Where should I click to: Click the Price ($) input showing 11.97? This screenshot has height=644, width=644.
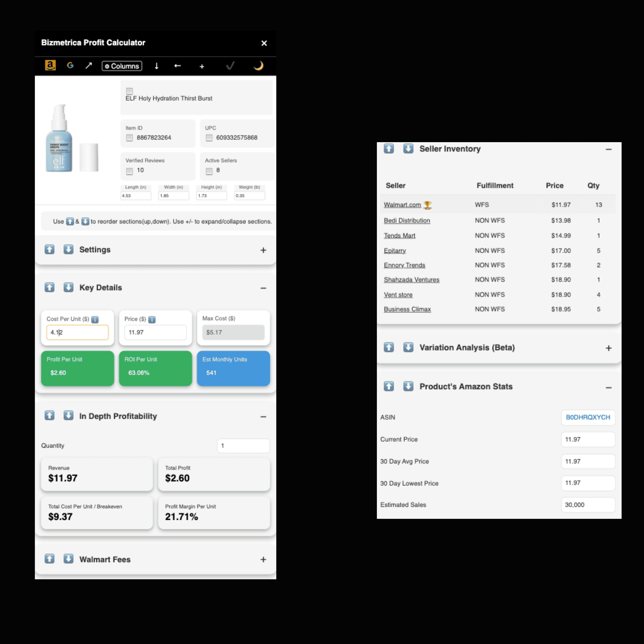click(x=155, y=332)
